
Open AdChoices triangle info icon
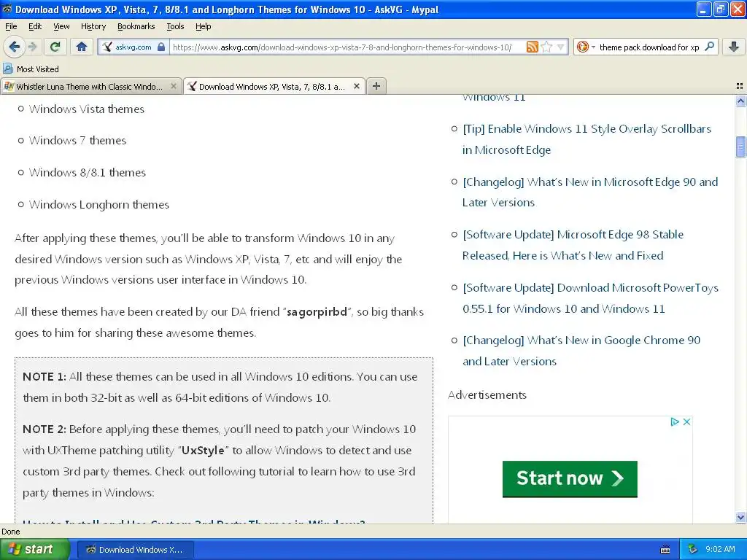[x=675, y=421]
